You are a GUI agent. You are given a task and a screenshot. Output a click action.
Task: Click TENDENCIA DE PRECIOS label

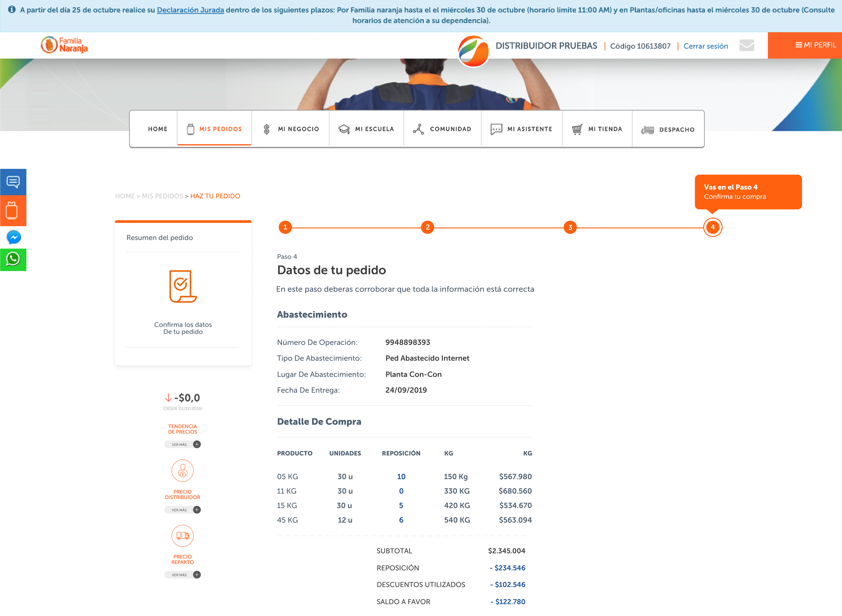click(x=182, y=429)
